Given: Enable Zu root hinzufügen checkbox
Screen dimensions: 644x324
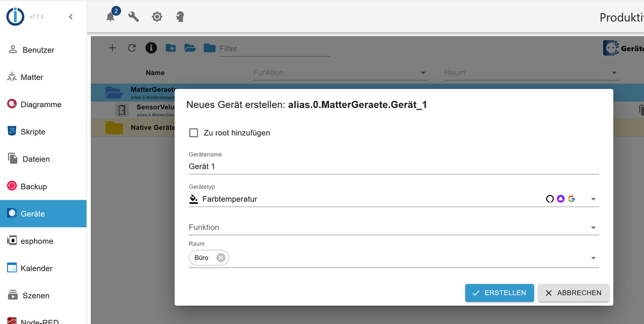Looking at the screenshot, I should click(x=194, y=132).
